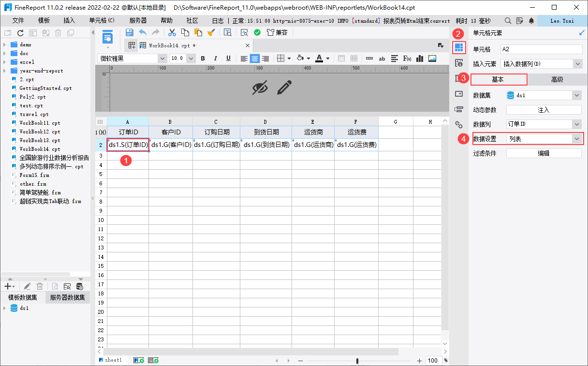Click the notification bell icon
Viewport: 588px width, 366px height.
531,21
